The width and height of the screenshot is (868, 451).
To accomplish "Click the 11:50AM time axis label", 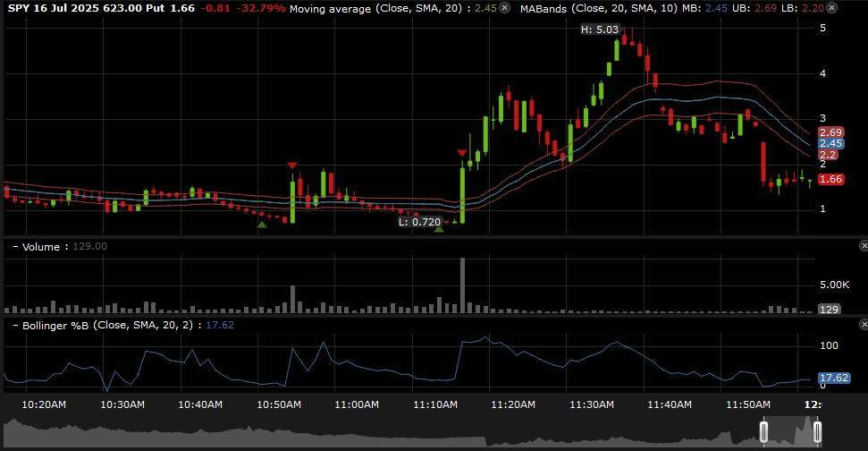I will click(x=748, y=405).
